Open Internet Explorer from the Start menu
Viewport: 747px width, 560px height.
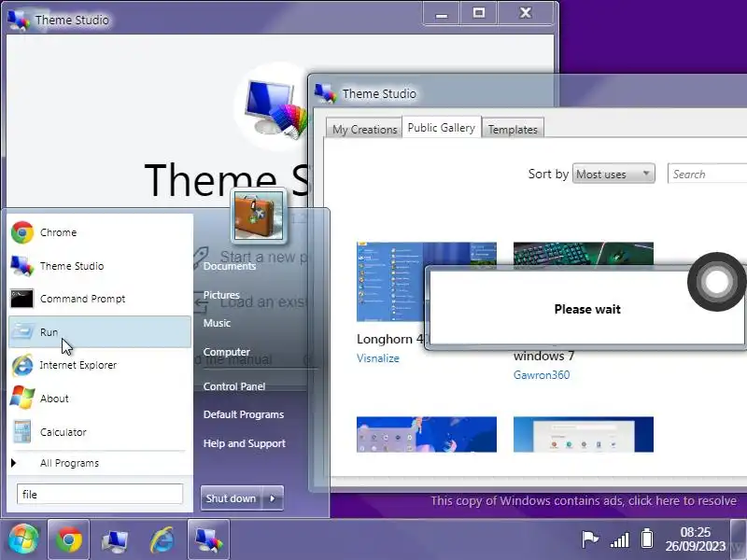tap(100, 365)
